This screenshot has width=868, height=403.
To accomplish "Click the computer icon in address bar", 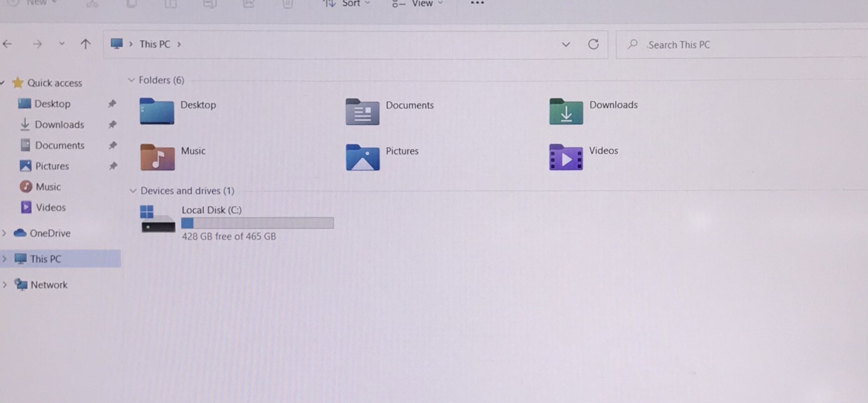I will (x=116, y=43).
